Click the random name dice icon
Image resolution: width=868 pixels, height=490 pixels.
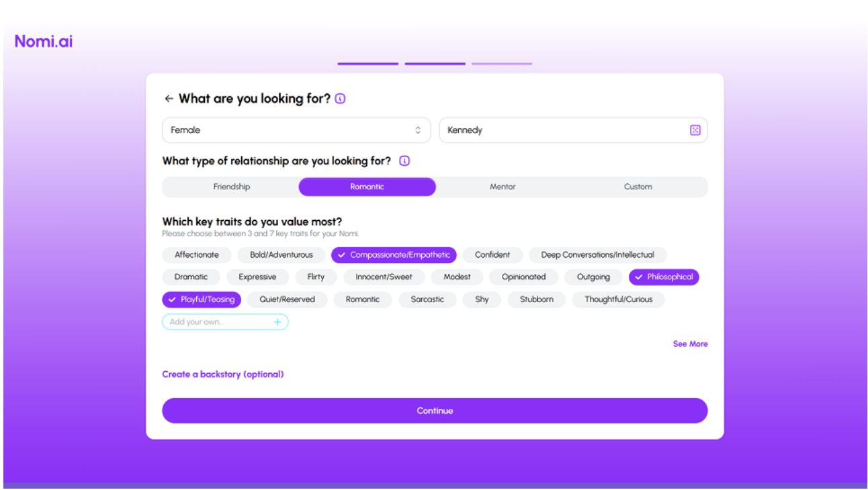[x=695, y=130]
